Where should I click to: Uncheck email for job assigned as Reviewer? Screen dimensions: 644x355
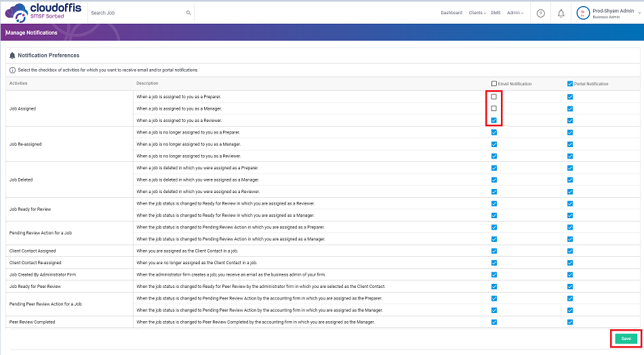coord(494,121)
